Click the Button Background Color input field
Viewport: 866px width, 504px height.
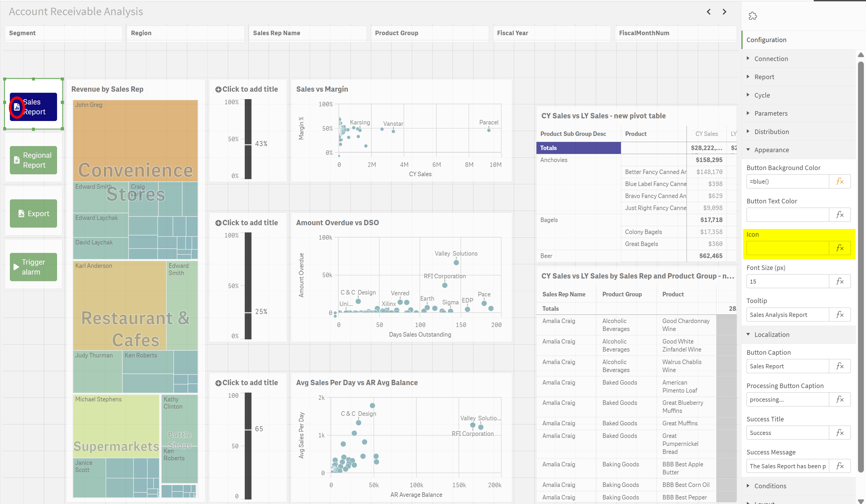click(x=788, y=182)
